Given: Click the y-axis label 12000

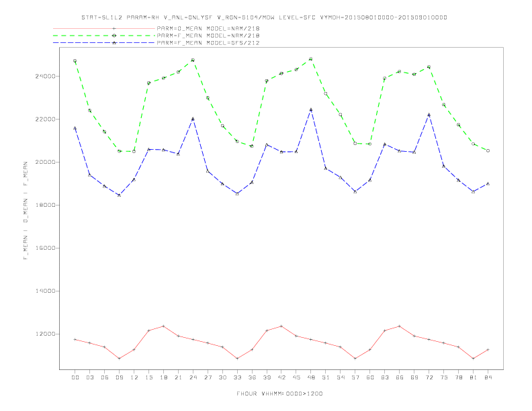Looking at the screenshot, I should point(45,334).
